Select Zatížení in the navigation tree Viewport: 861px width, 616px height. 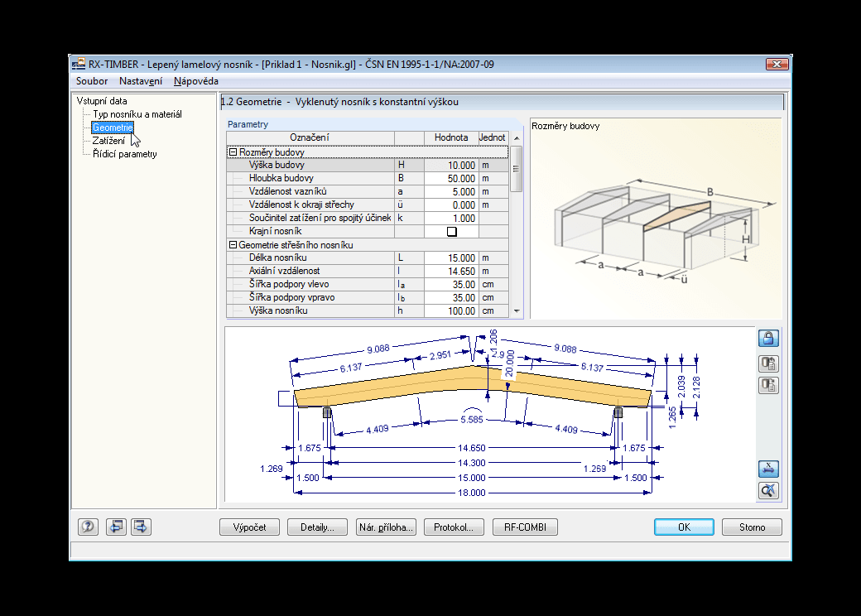(x=108, y=141)
